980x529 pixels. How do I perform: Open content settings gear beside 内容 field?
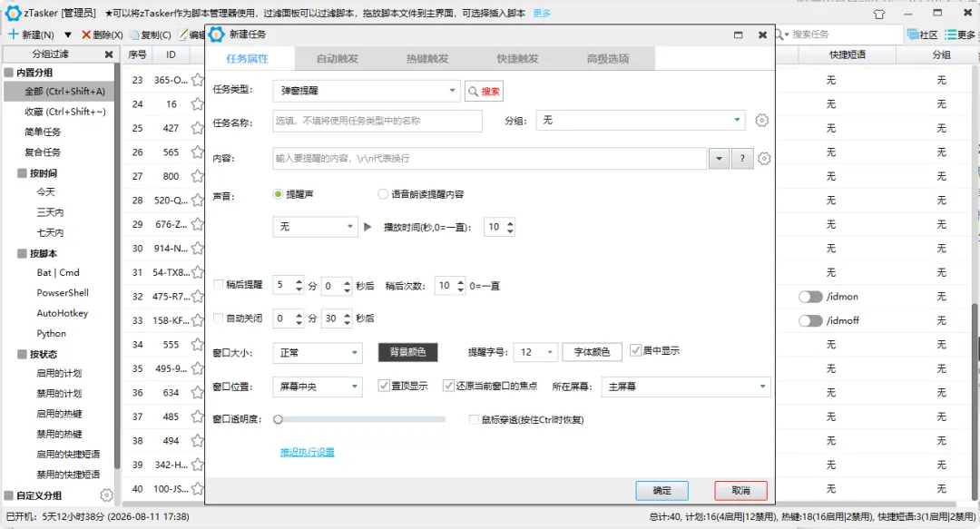click(764, 159)
